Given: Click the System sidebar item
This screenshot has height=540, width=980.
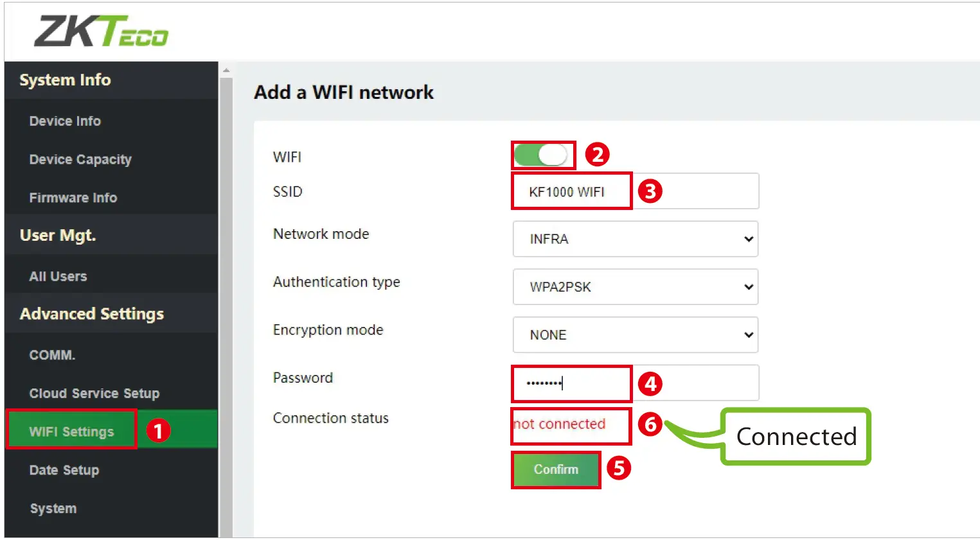Looking at the screenshot, I should click(53, 509).
